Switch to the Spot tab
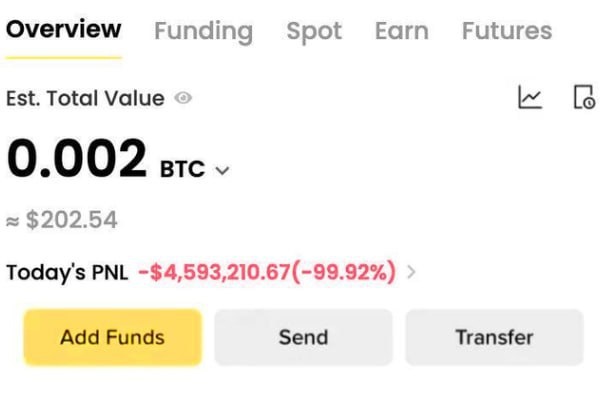Viewport: 616px width, 400px height. click(x=314, y=31)
